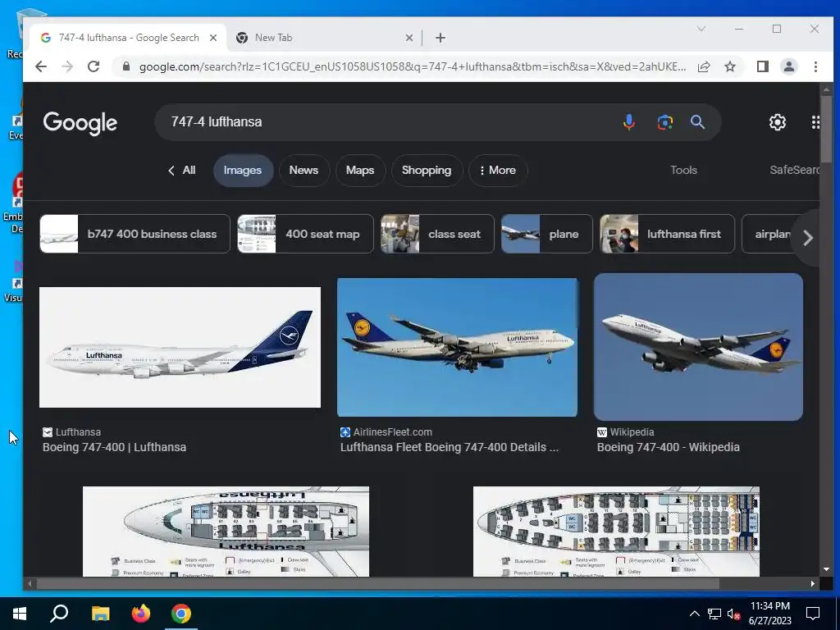The image size is (840, 630).
Task: Launch File Explorer from taskbar
Action: [100, 614]
